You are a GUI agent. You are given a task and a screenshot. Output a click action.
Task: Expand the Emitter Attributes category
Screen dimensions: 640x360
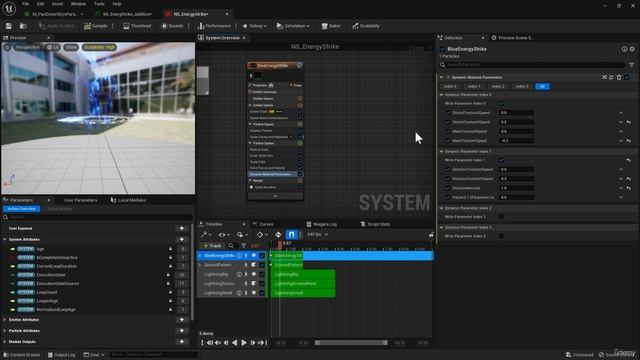(4, 320)
